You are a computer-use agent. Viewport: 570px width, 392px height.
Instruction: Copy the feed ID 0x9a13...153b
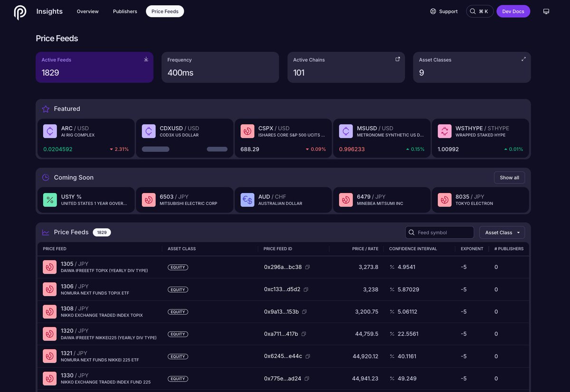point(304,312)
